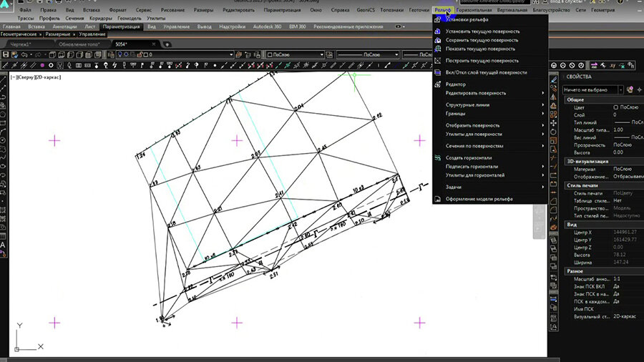644x362 pixels.
Task: Click the magenta point marker icon in toolbar
Action: click(x=42, y=65)
